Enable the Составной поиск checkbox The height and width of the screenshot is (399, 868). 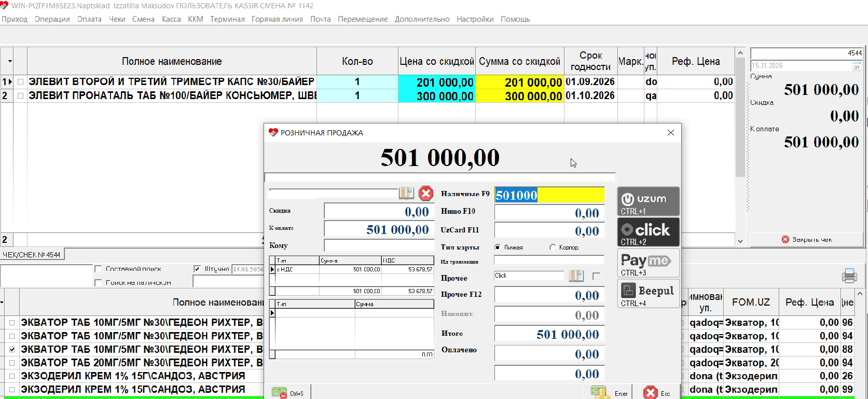point(98,269)
